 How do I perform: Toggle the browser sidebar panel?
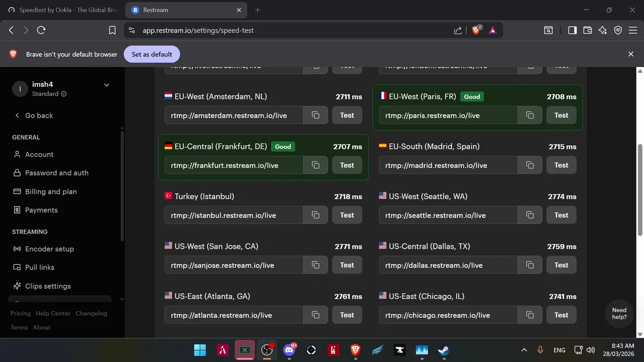click(x=572, y=30)
